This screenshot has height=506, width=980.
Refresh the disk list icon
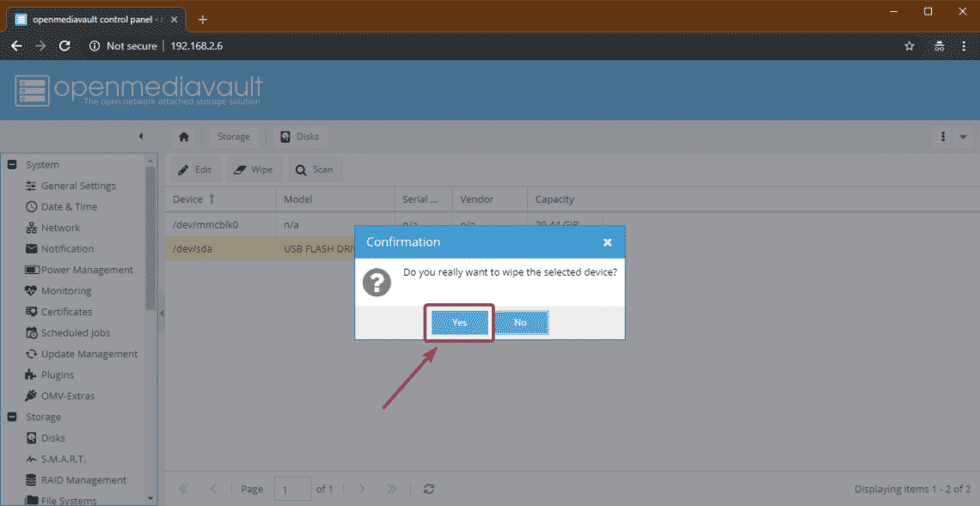(429, 489)
